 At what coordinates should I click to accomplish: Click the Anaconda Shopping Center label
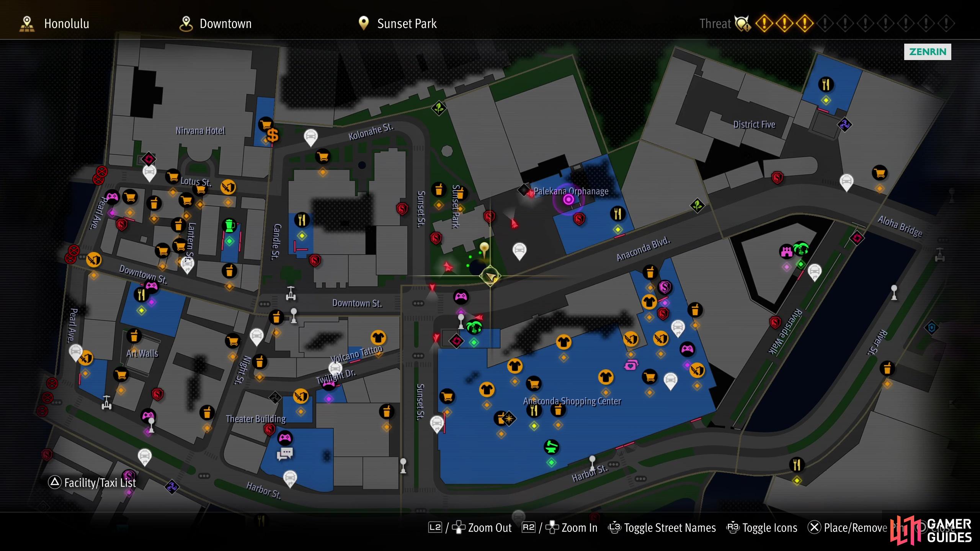coord(572,401)
